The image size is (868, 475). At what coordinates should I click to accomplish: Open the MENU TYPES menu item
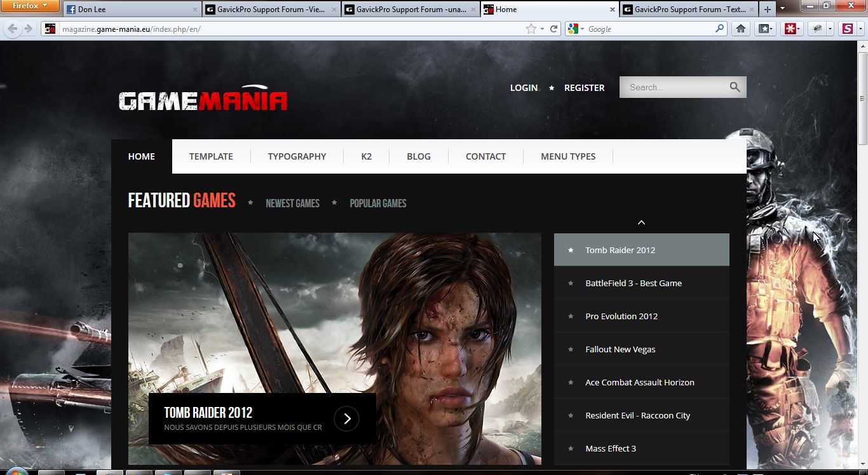[568, 156]
